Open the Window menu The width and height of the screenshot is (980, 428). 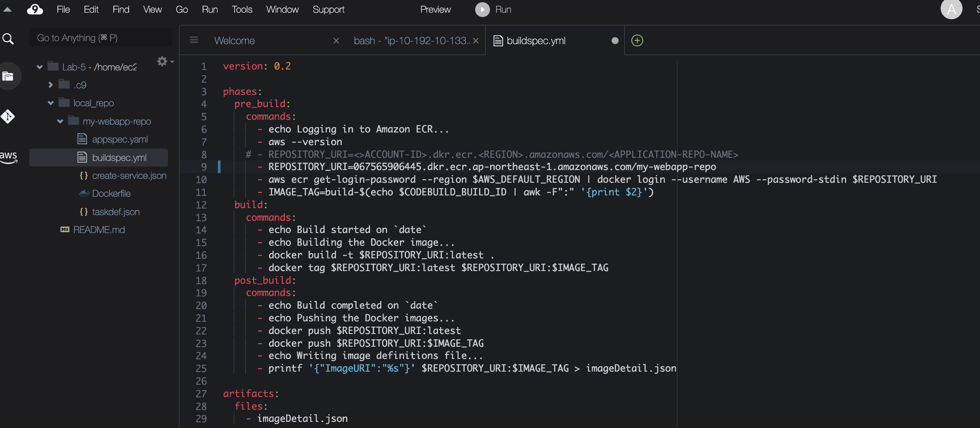[283, 10]
